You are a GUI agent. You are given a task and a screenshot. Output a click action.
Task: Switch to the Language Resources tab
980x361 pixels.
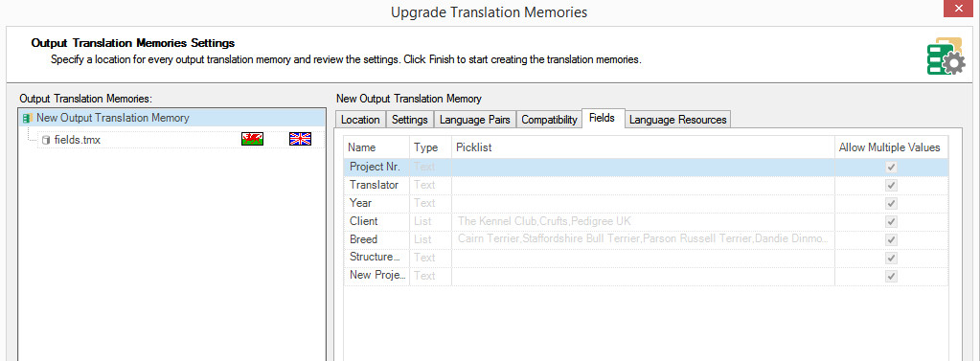point(678,120)
